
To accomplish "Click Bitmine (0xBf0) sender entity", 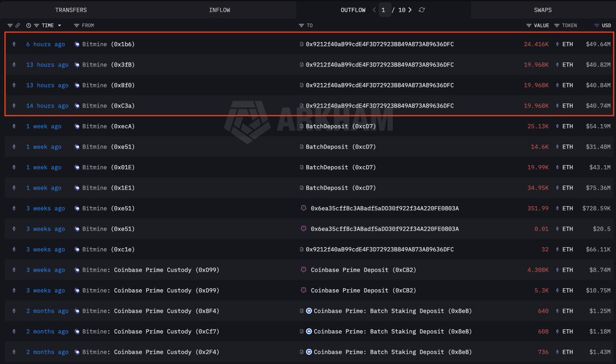I will pyautogui.click(x=108, y=85).
